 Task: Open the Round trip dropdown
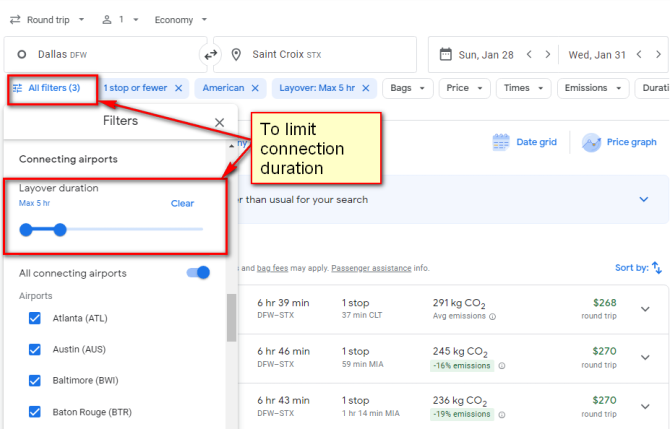click(47, 20)
